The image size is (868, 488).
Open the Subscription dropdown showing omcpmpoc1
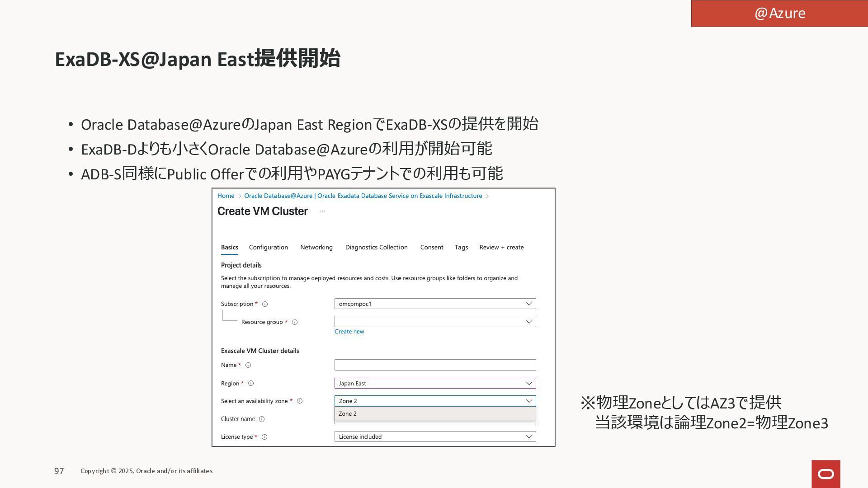[x=435, y=304]
